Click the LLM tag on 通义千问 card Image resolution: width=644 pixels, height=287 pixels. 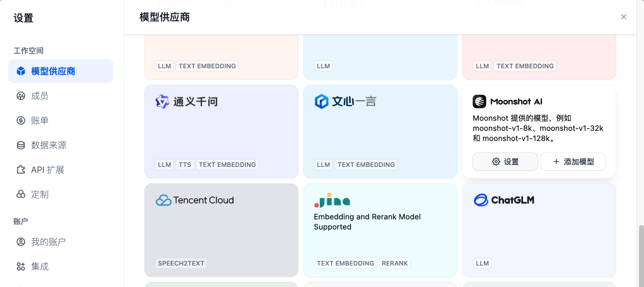[x=165, y=165]
